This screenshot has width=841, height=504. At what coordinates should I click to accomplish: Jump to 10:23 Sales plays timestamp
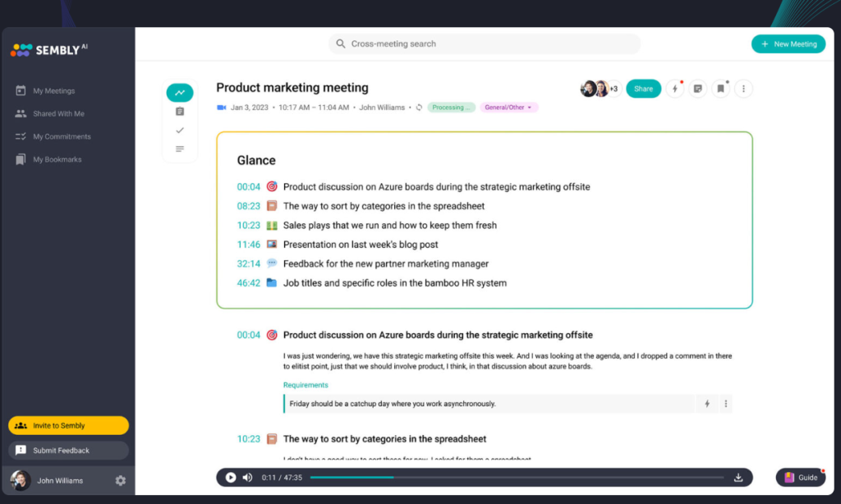point(248,225)
